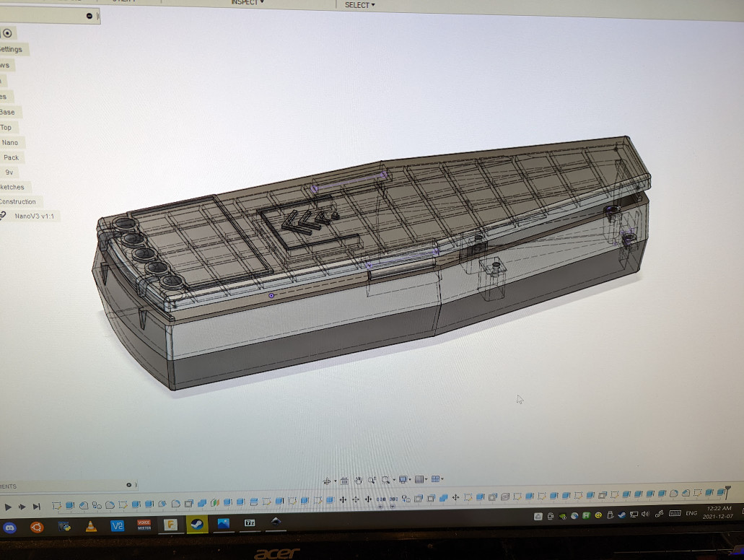Screen dimensions: 744x560
Task: Open the clock showing 12:22 AM
Action: pos(718,512)
